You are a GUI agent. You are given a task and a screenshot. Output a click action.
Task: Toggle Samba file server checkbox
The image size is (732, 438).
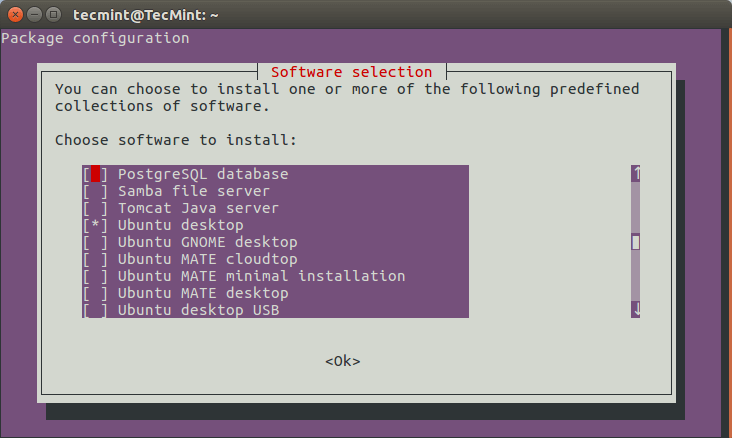pos(96,191)
